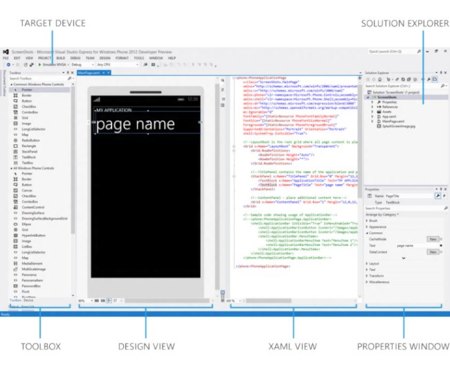Screen dimensions: 450x370
Task: Select the PanoramaItem control in the Toolbox
Action: click(32, 280)
